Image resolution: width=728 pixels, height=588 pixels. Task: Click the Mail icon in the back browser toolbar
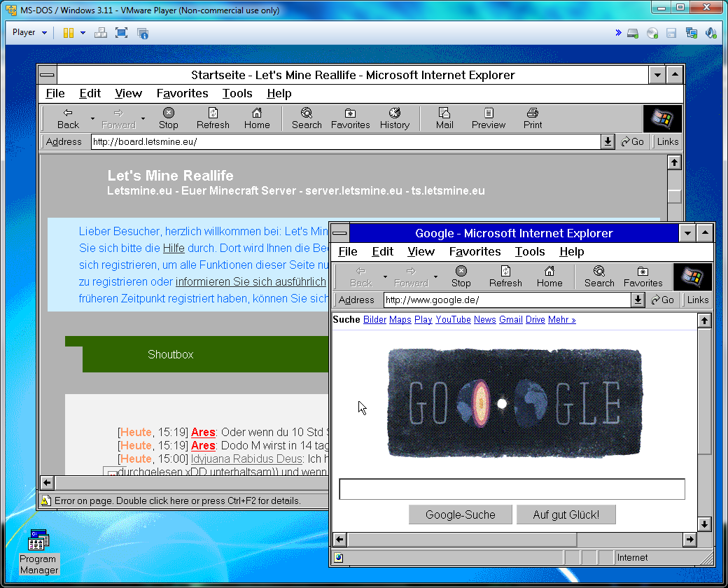tap(444, 118)
